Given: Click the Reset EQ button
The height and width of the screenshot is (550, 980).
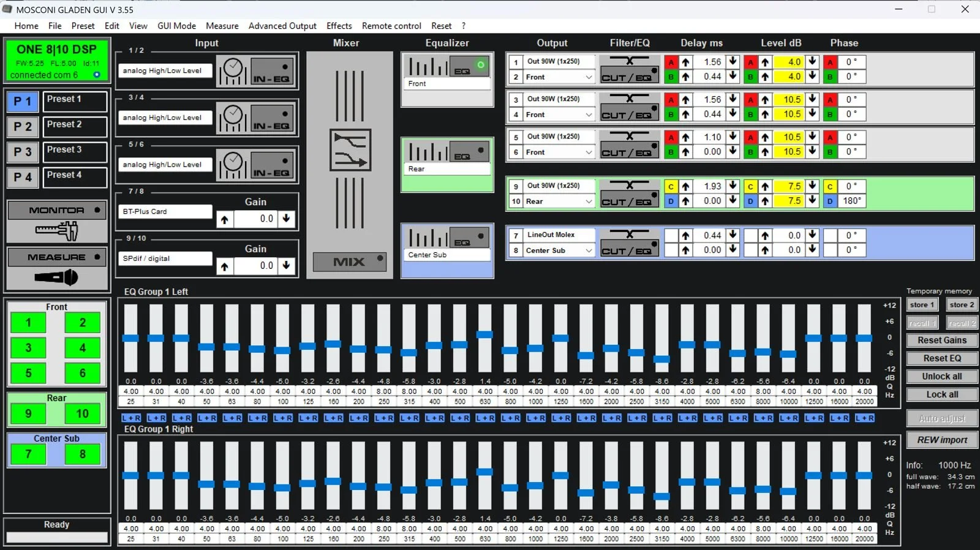Looking at the screenshot, I should (942, 358).
